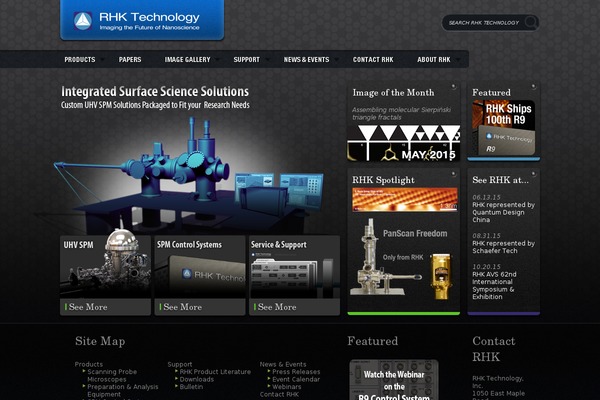Open the orange RHK Spotlight scan image
This screenshot has width=600, height=400.
(x=404, y=199)
